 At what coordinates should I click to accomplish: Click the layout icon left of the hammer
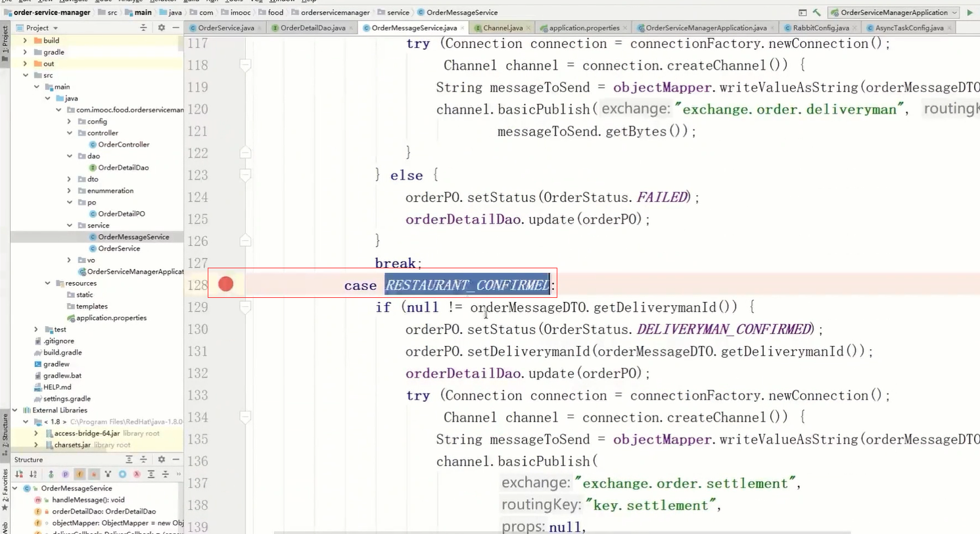803,12
